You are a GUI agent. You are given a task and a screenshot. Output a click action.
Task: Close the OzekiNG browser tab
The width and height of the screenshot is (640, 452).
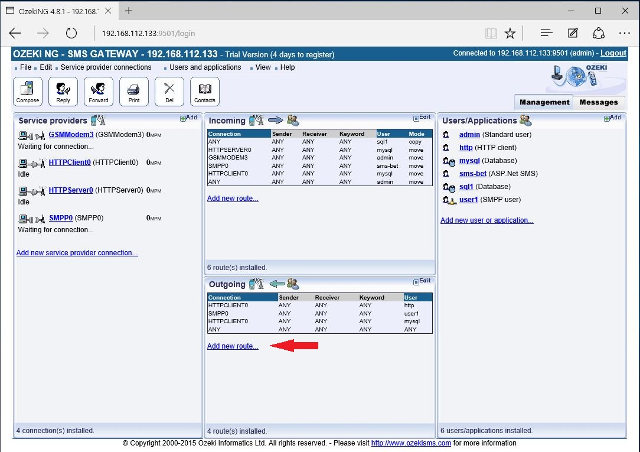(108, 11)
